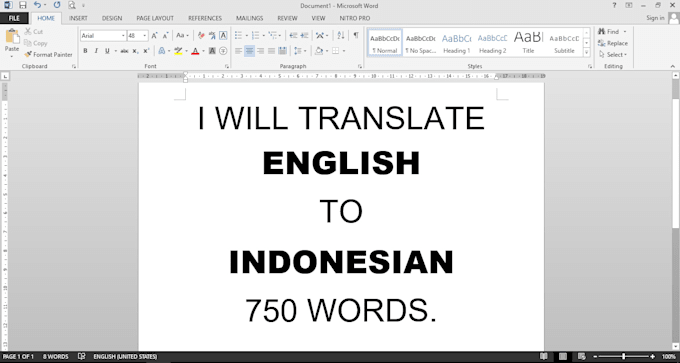Apply the Heading 1 style
This screenshot has width=680, height=363.
[456, 43]
